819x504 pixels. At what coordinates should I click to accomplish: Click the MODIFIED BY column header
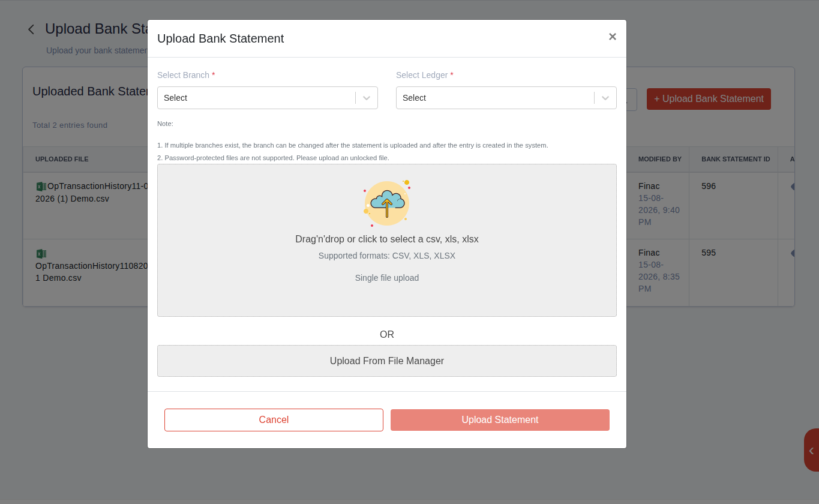point(660,159)
